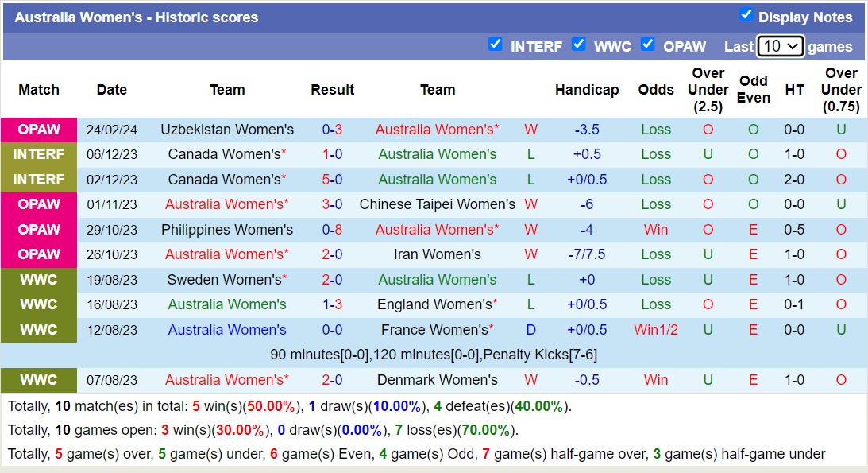Open Chinese Taipei Women's team page

click(x=437, y=204)
